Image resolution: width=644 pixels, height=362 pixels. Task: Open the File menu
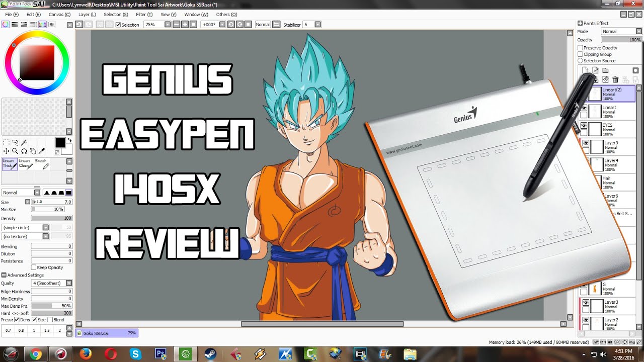click(x=12, y=15)
